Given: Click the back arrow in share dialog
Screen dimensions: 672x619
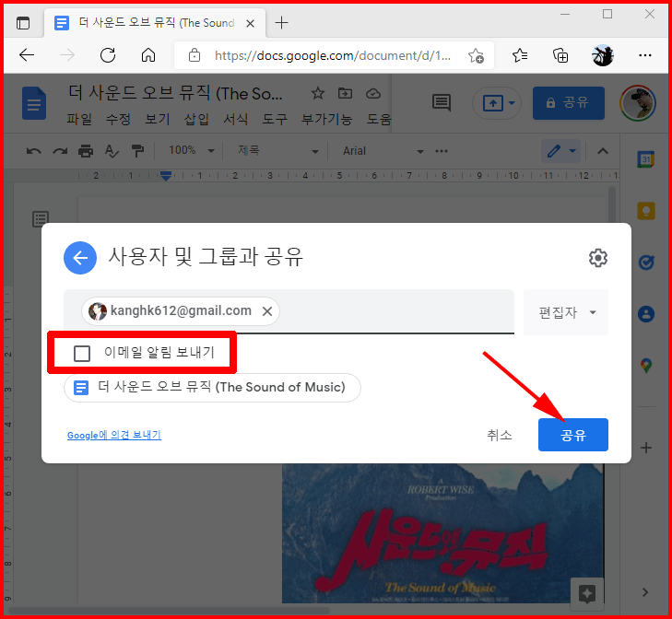Looking at the screenshot, I should pyautogui.click(x=80, y=258).
